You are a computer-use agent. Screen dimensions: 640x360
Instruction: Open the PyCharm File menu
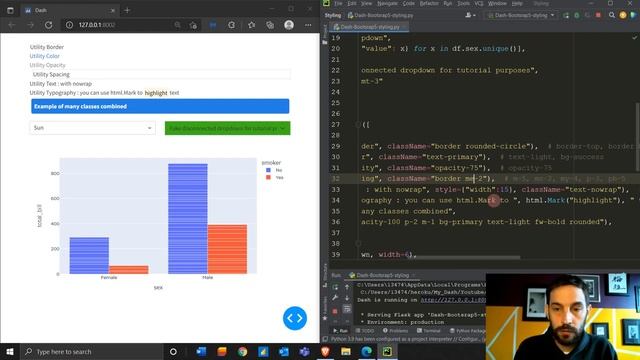[x=338, y=3]
